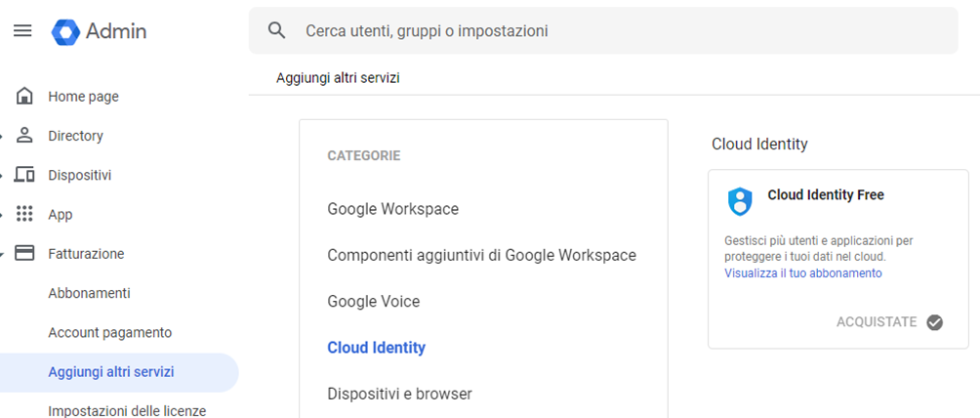
Task: Click the Google Admin logo
Action: coord(65,32)
